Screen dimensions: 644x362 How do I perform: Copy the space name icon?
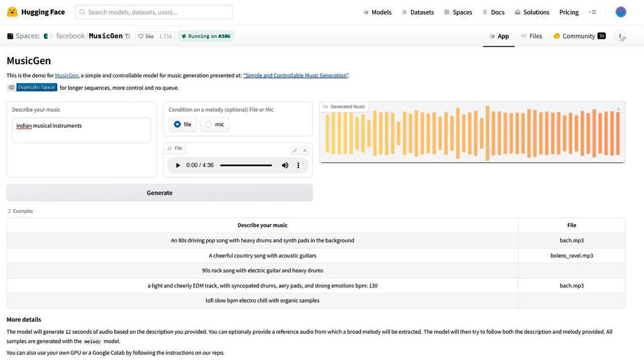coord(128,36)
